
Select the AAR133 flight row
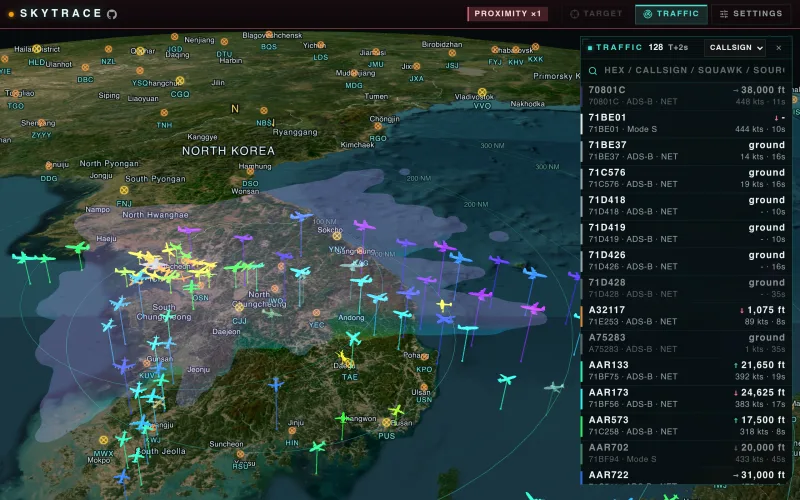pos(686,371)
